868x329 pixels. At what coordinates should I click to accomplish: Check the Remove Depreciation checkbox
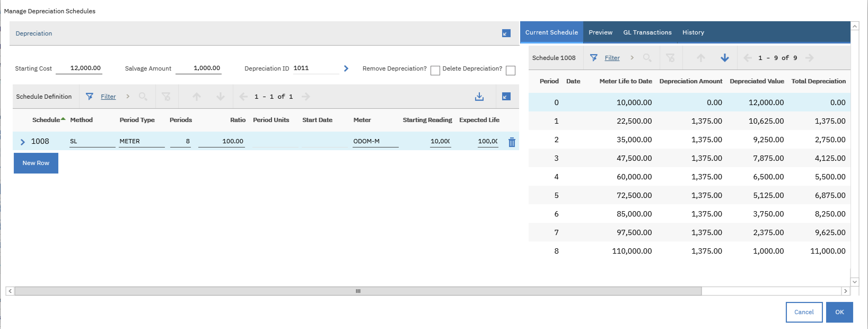(435, 71)
